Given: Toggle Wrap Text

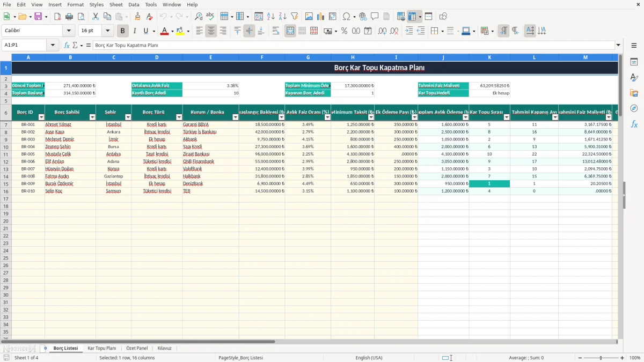Looking at the screenshot, I should coord(276,31).
